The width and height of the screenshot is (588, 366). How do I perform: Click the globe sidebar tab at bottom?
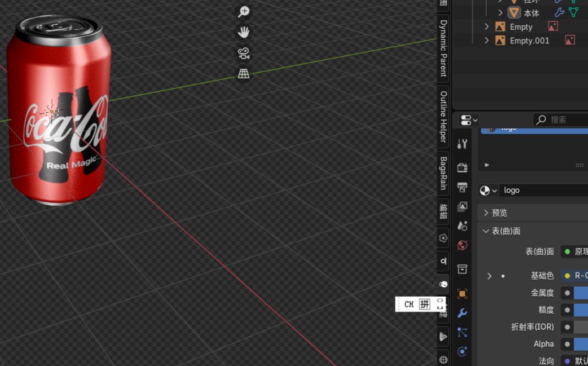pos(443,359)
